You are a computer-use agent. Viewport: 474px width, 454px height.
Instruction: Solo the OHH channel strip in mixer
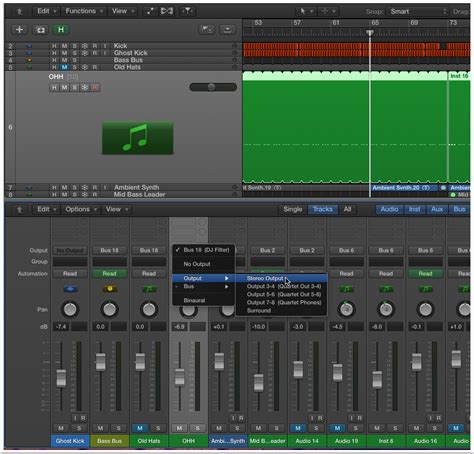[x=198, y=428]
